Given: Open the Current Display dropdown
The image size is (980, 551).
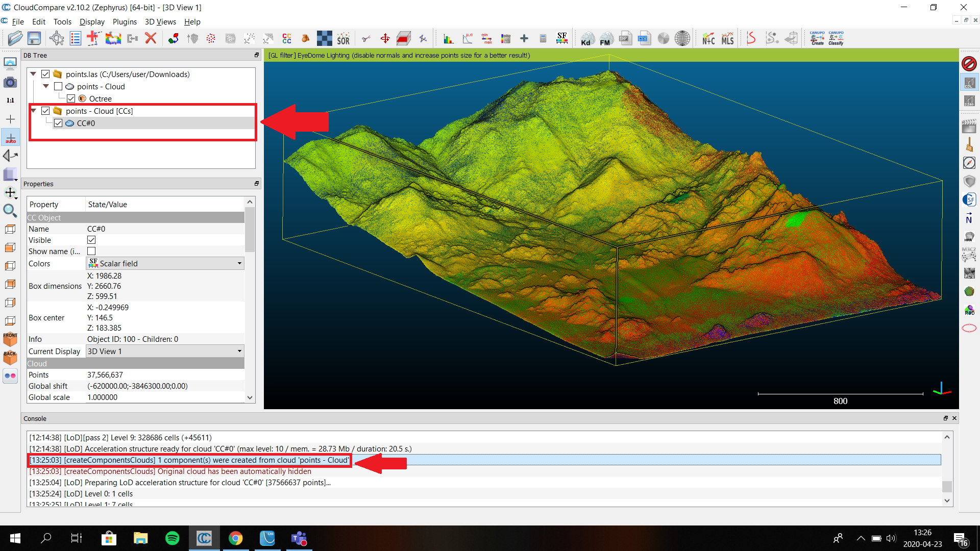Looking at the screenshot, I should pyautogui.click(x=165, y=351).
